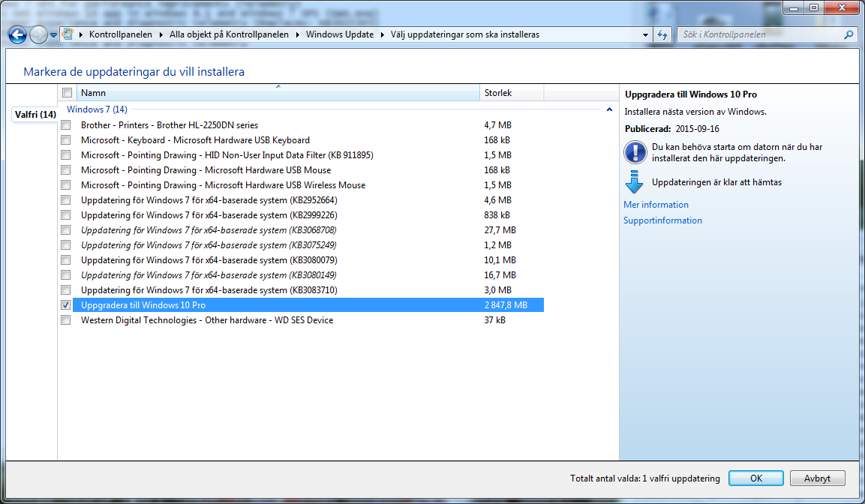The width and height of the screenshot is (865, 504).
Task: Click the refresh button beside address bar
Action: click(662, 34)
